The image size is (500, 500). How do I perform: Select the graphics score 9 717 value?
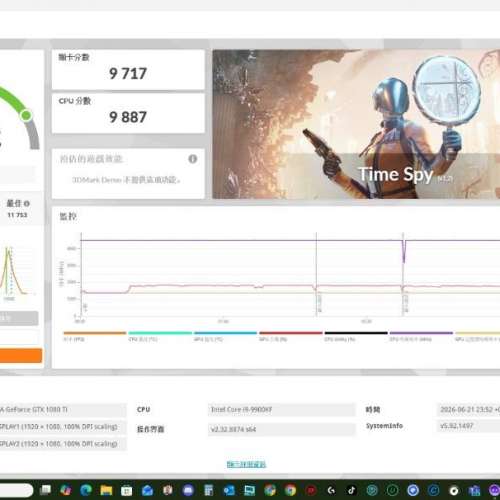coord(128,74)
